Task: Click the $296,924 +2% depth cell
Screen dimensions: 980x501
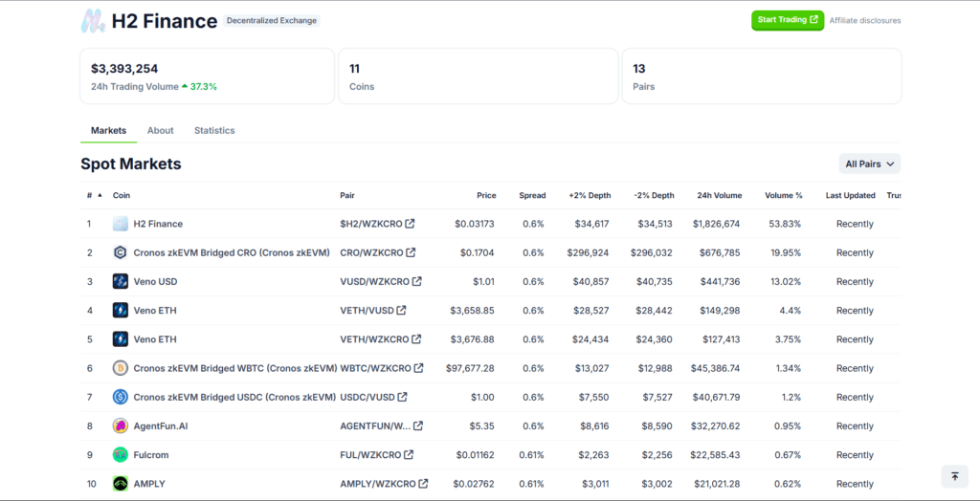Action: (589, 252)
